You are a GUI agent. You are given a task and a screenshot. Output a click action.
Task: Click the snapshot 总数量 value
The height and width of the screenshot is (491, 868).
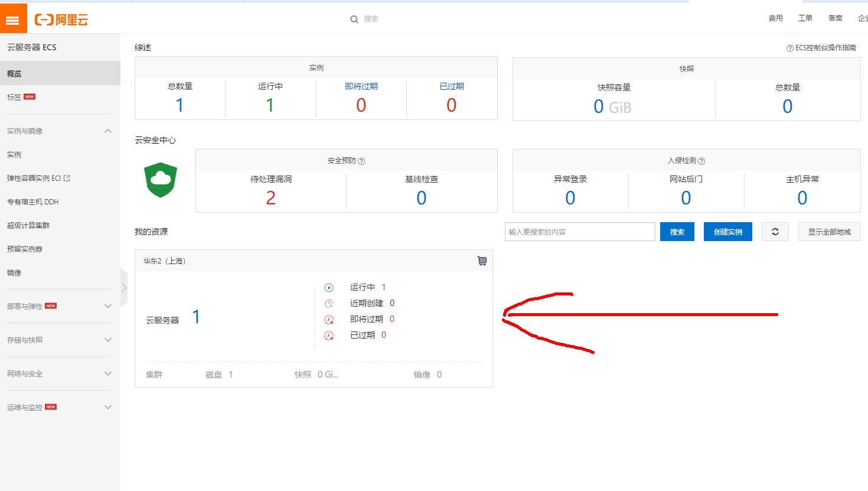[x=788, y=106]
